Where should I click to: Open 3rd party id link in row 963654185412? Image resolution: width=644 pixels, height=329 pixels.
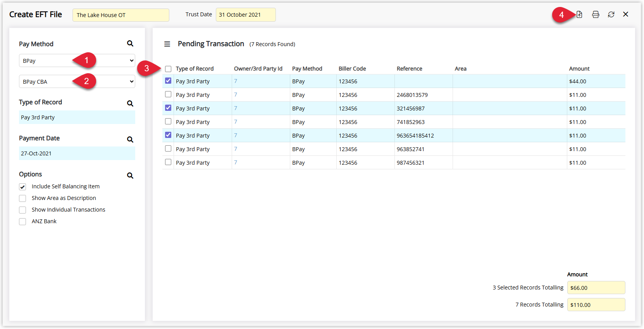(236, 135)
